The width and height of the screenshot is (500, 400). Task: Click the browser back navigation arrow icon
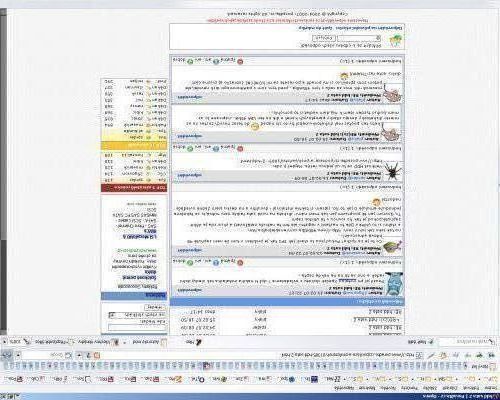pos(491,355)
